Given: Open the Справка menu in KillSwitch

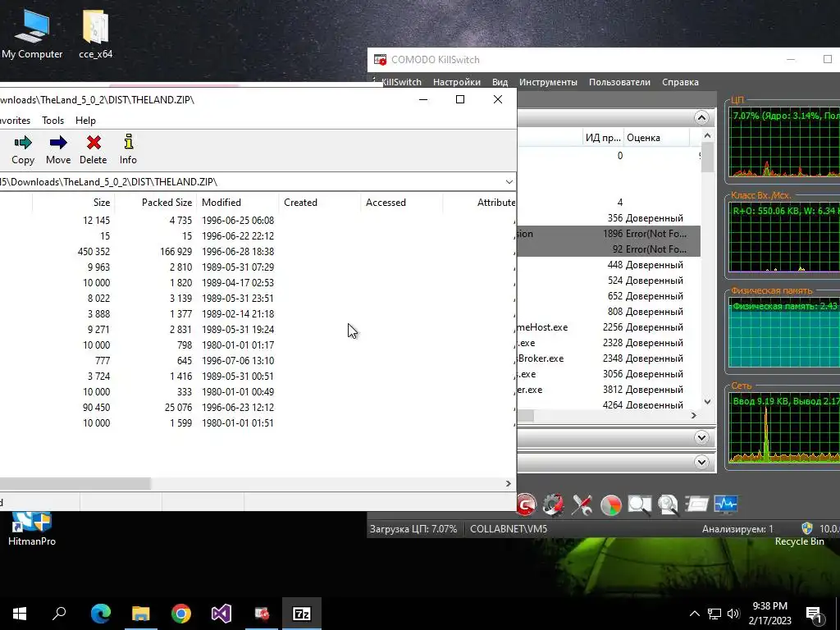Looking at the screenshot, I should [680, 82].
